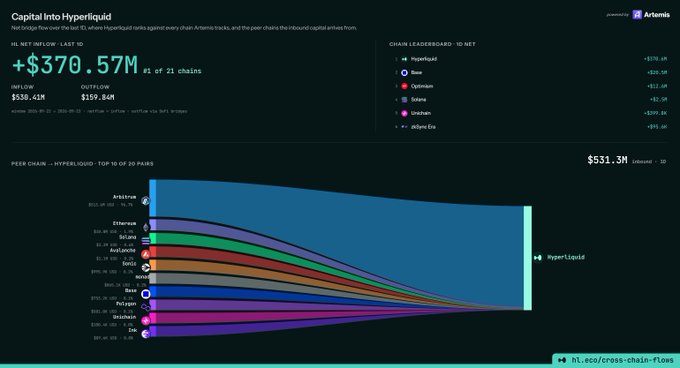Viewport: 680px width, 368px height.
Task: Click Hyperliquid icon in chain leaderboard
Action: coord(404,59)
